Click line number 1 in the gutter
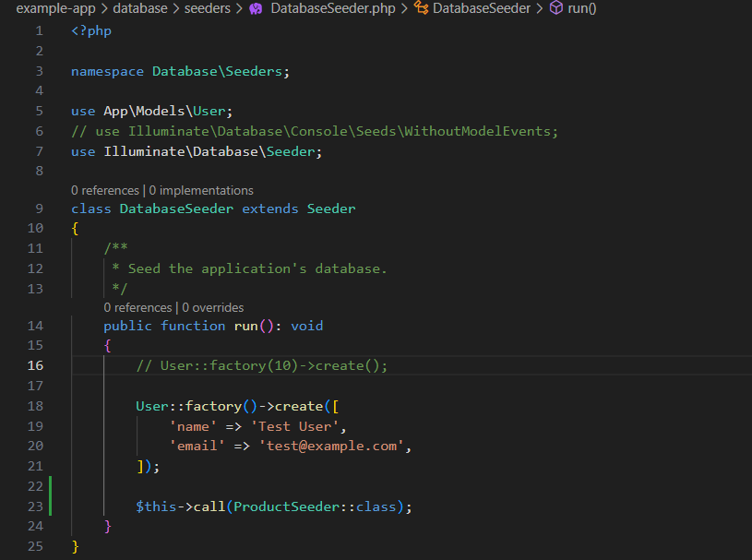This screenshot has height=560, width=752. [x=40, y=31]
